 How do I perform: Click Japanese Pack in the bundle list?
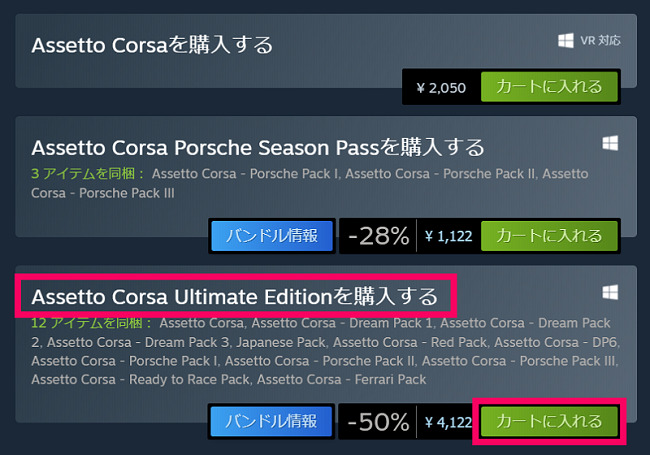pos(281,342)
